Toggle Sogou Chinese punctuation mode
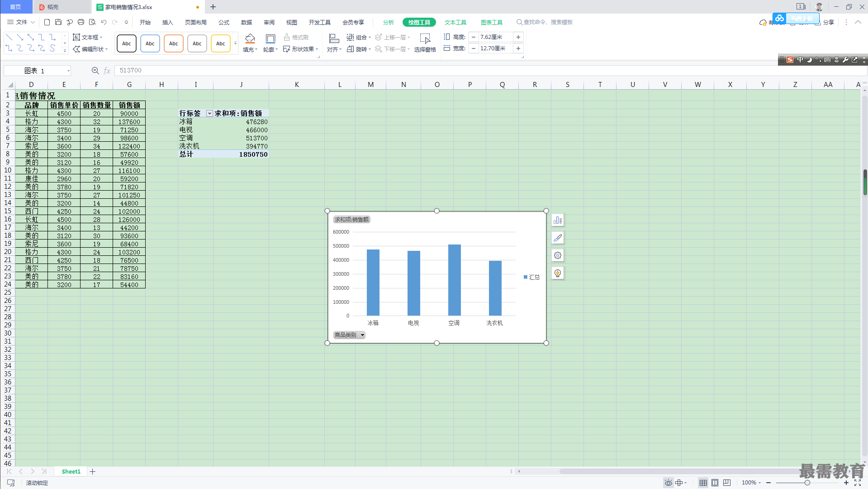 coord(818,60)
